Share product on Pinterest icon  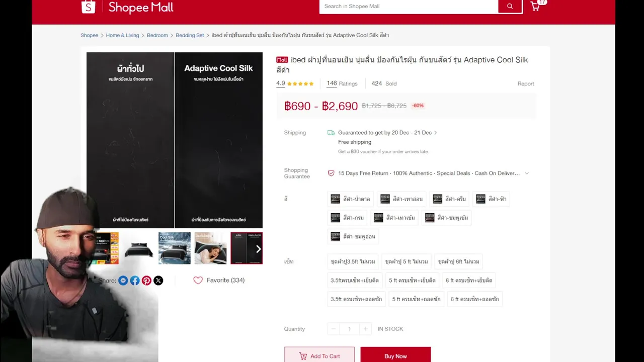[146, 281]
